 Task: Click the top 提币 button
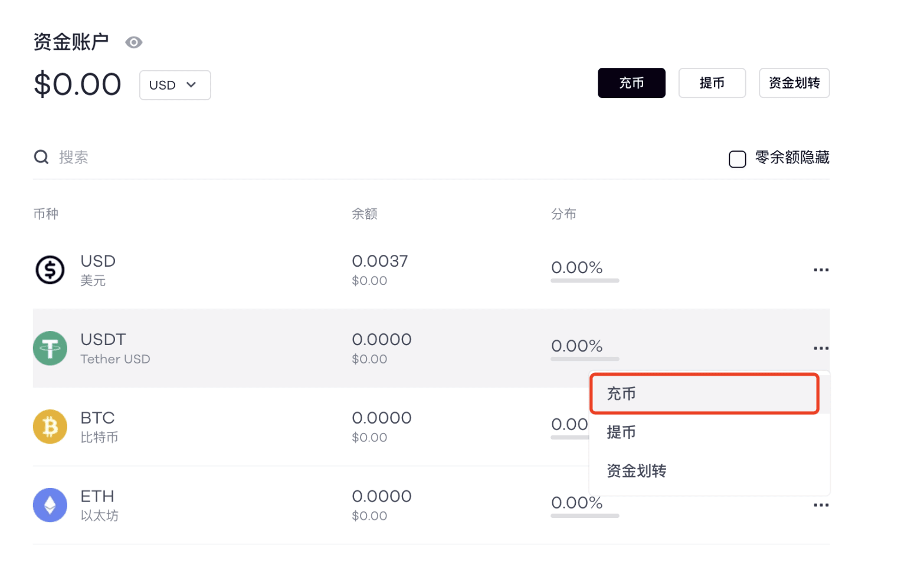(712, 83)
